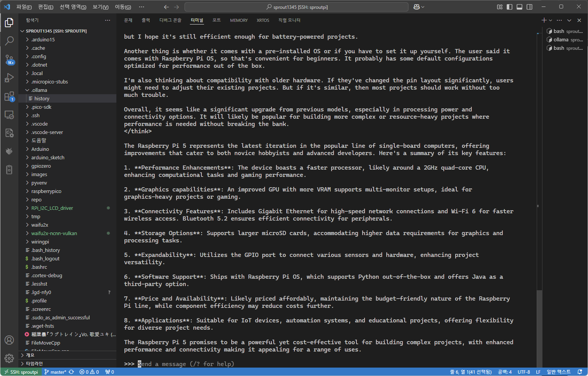This screenshot has height=376, width=588.
Task: Open the Explorer view in activity bar
Action: point(9,23)
